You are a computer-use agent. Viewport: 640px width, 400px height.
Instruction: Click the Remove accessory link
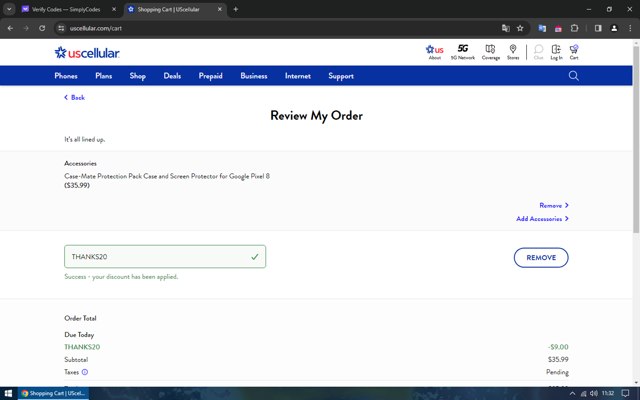click(x=554, y=205)
